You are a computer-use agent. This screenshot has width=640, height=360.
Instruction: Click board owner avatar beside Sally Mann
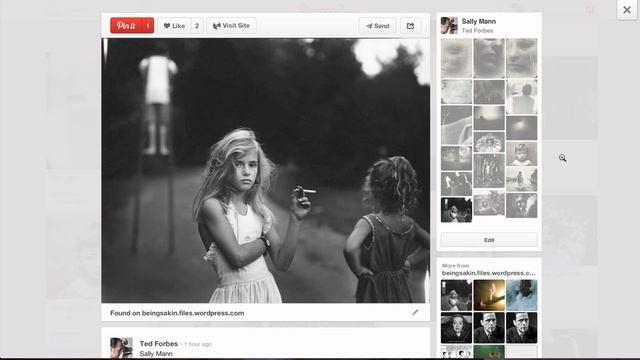tap(449, 25)
